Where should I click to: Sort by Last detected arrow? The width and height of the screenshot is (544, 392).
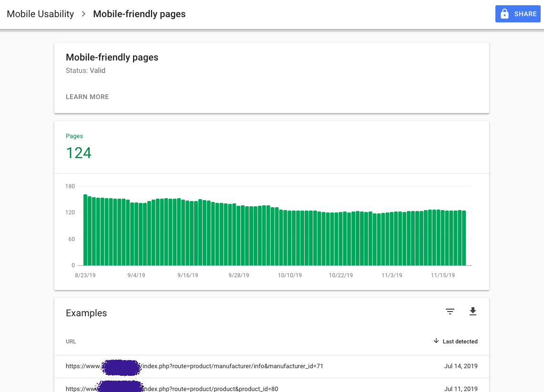pyautogui.click(x=436, y=341)
